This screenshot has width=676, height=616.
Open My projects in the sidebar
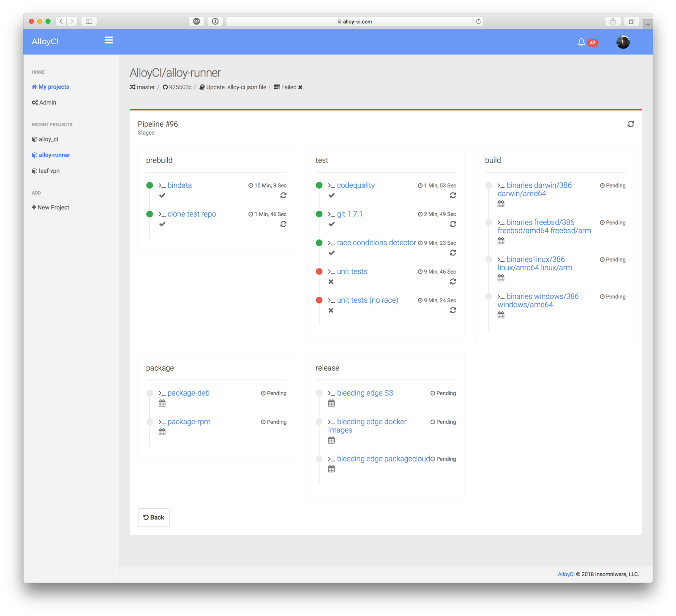click(50, 87)
